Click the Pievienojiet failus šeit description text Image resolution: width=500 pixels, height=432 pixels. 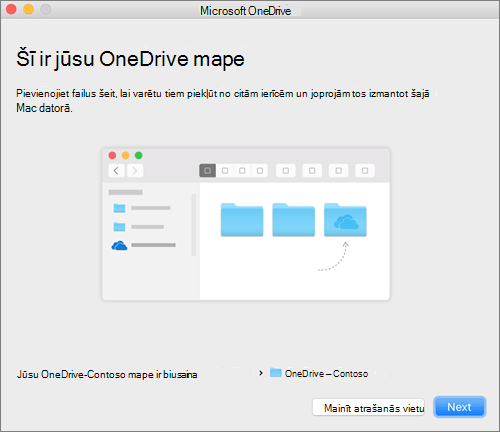tap(223, 101)
